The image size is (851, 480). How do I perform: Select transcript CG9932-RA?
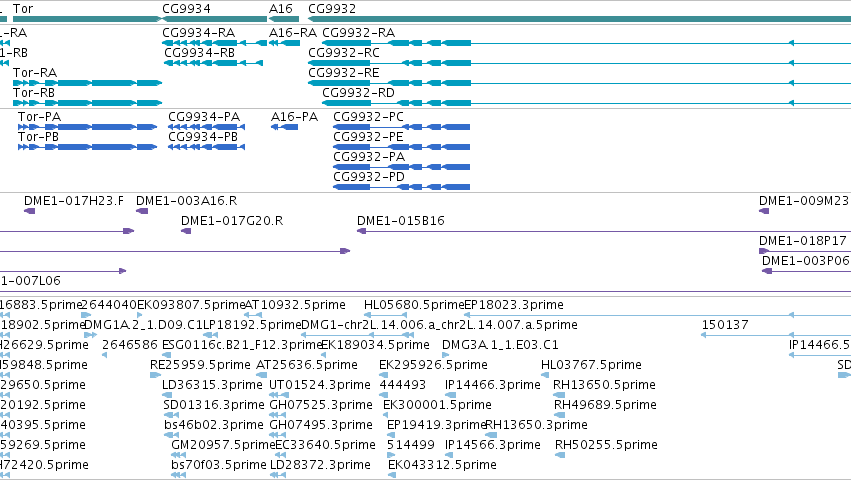359,33
